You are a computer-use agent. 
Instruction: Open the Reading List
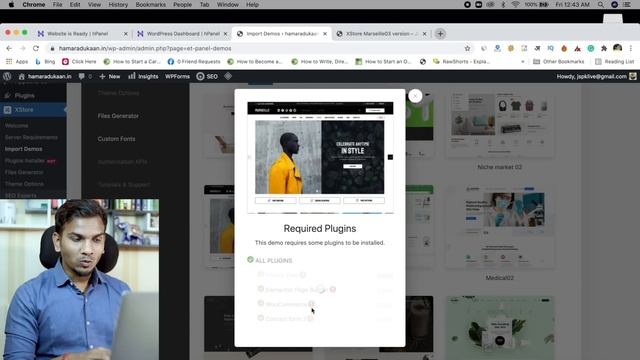(615, 62)
